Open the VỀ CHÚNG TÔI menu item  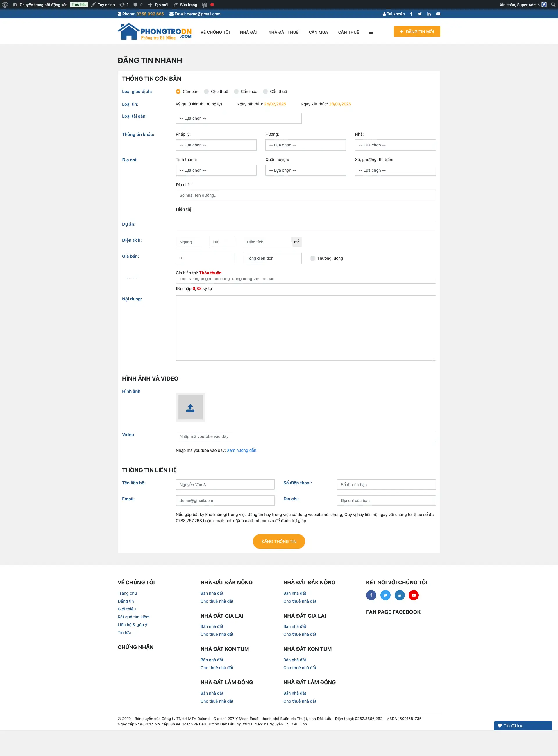[215, 33]
